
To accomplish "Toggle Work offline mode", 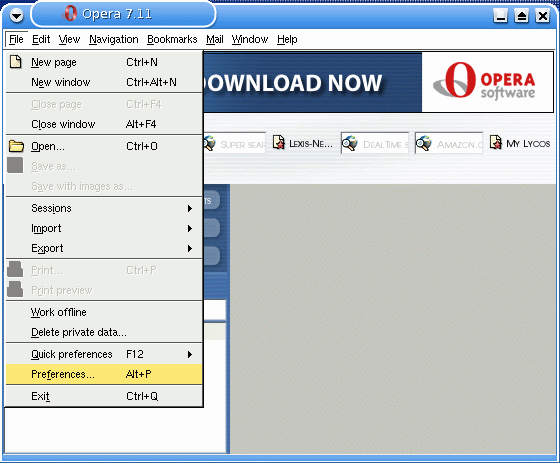I will (x=104, y=312).
